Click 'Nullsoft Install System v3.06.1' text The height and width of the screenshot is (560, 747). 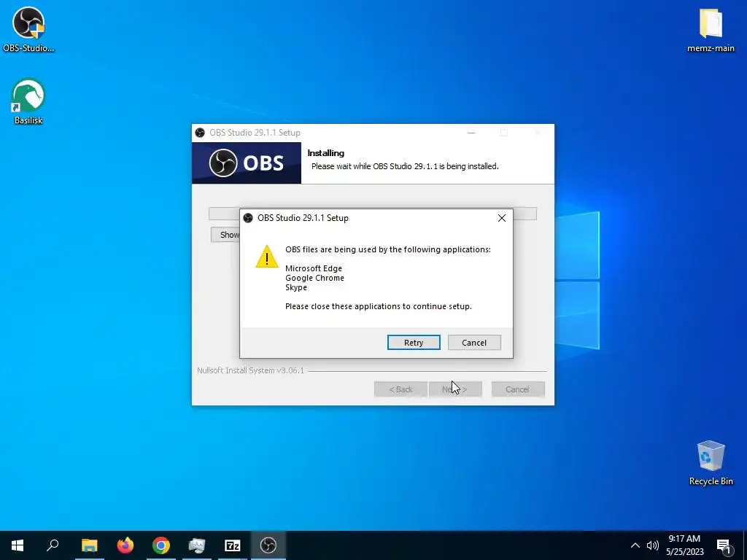[251, 370]
